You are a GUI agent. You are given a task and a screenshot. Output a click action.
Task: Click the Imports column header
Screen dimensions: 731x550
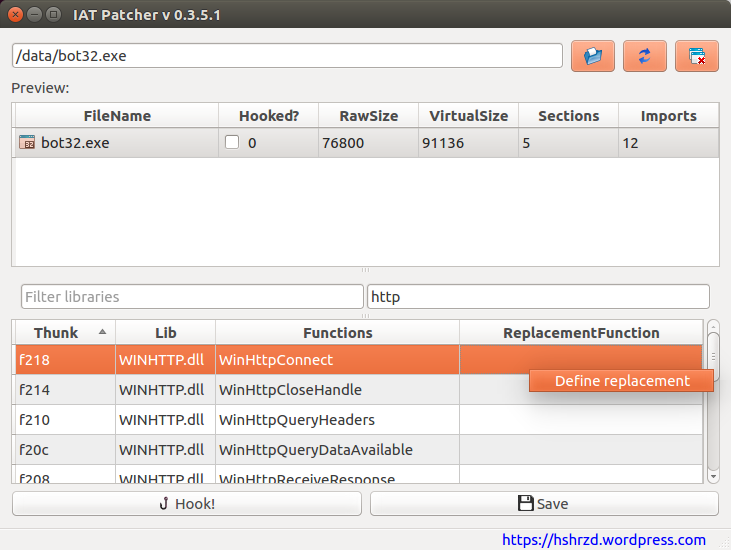pyautogui.click(x=668, y=116)
